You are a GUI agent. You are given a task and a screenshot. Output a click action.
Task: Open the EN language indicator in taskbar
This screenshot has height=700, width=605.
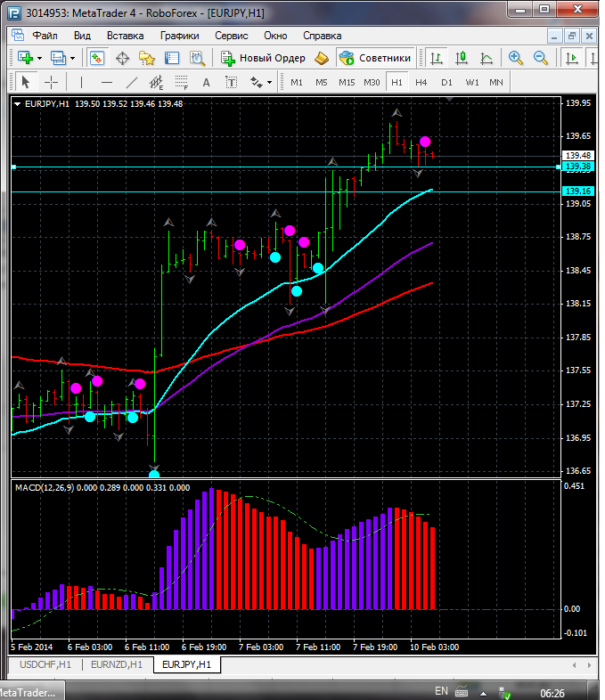tap(441, 691)
